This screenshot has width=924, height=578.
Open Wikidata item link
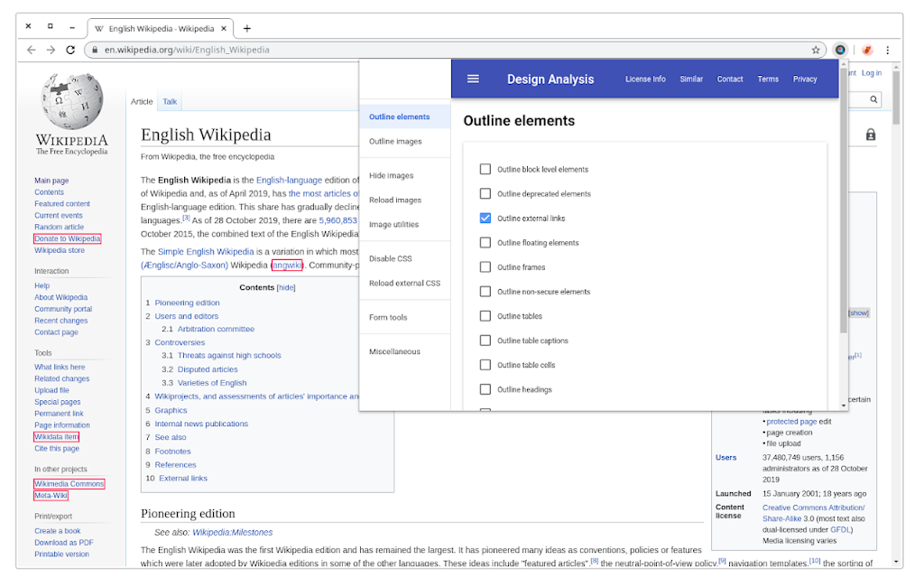[x=56, y=437]
